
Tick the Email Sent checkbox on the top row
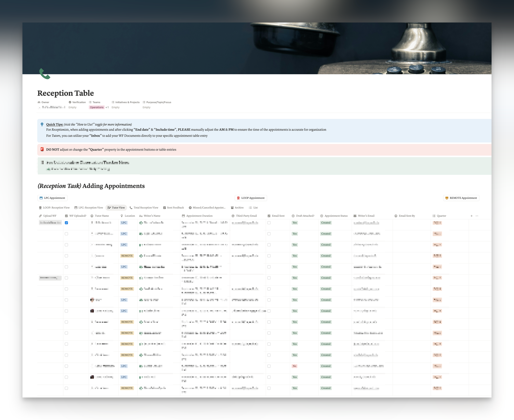pyautogui.click(x=269, y=223)
